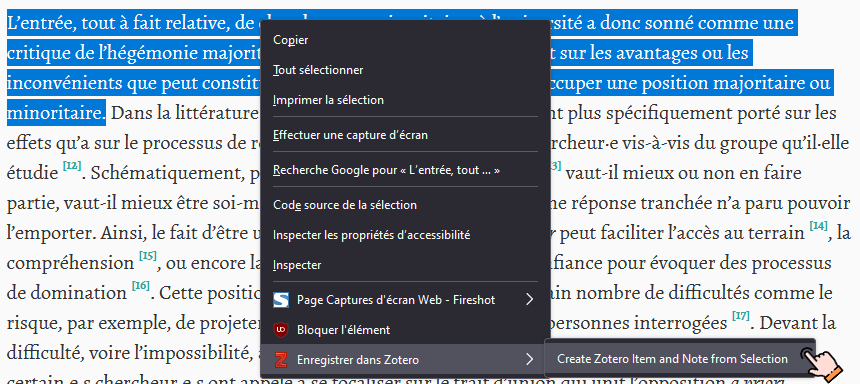This screenshot has height=384, width=860.
Task: Choose Copier from the context menu
Action: [405, 40]
